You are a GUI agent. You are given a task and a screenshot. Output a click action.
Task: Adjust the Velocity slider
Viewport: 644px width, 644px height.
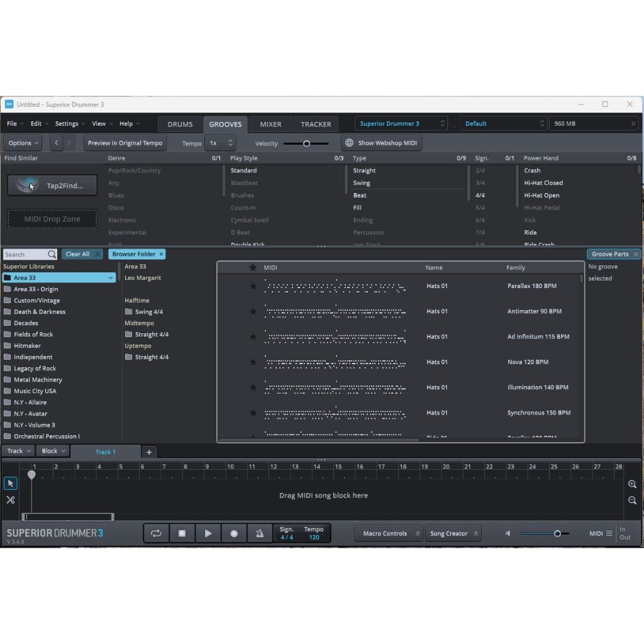306,143
